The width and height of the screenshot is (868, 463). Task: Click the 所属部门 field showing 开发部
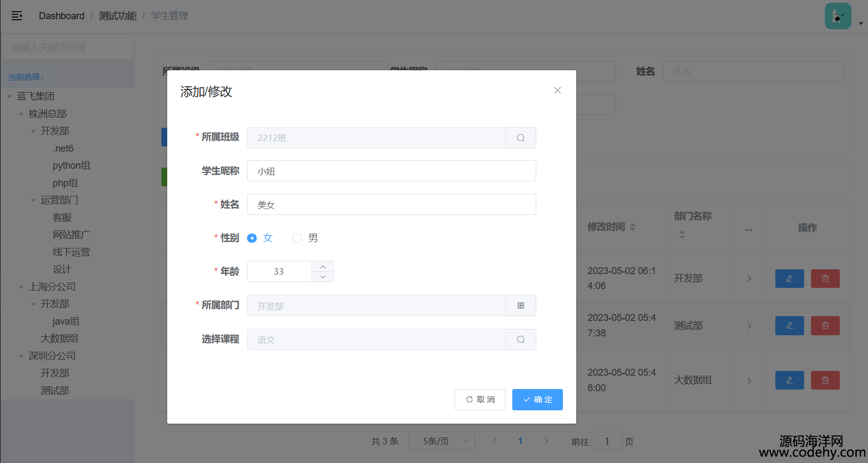pos(376,305)
